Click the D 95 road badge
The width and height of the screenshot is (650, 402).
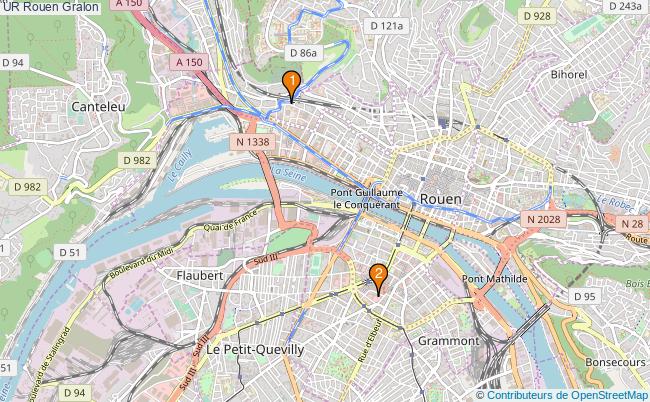[x=585, y=296]
